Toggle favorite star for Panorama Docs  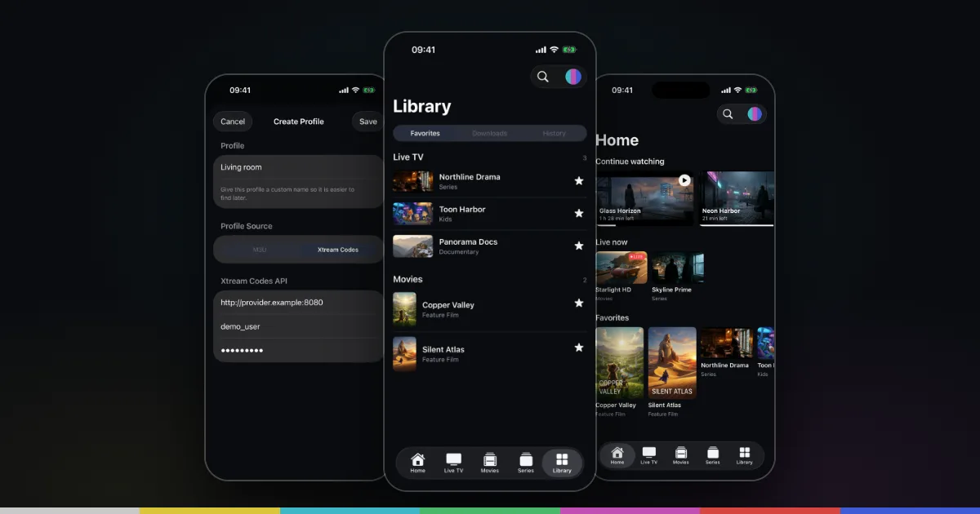579,246
